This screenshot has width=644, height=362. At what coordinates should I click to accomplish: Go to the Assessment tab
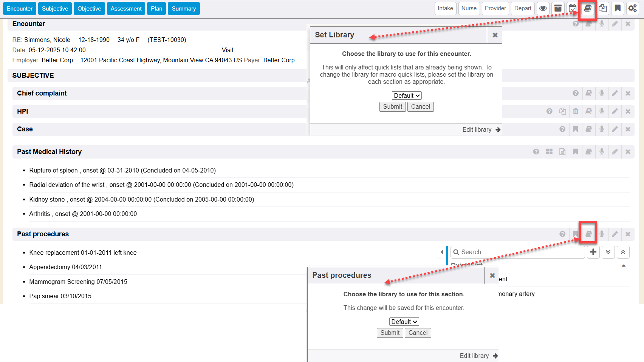pyautogui.click(x=126, y=9)
